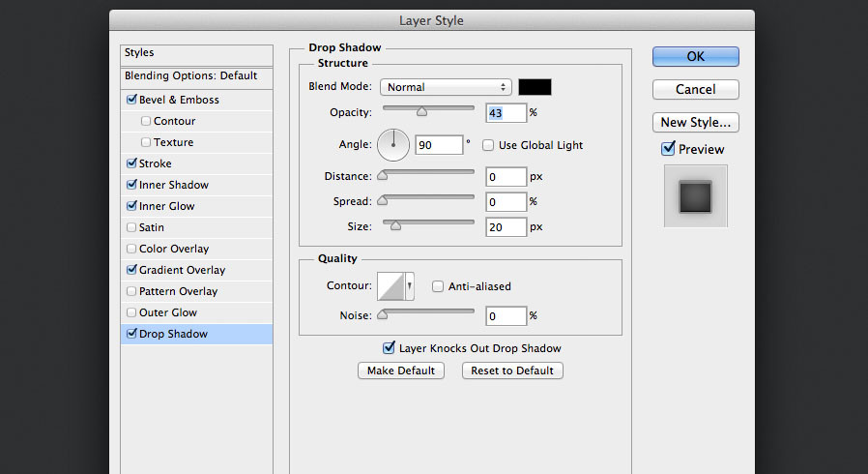Screen dimensions: 868x474
Task: Uncheck the Gradient Overlay checkbox
Action: click(x=131, y=270)
